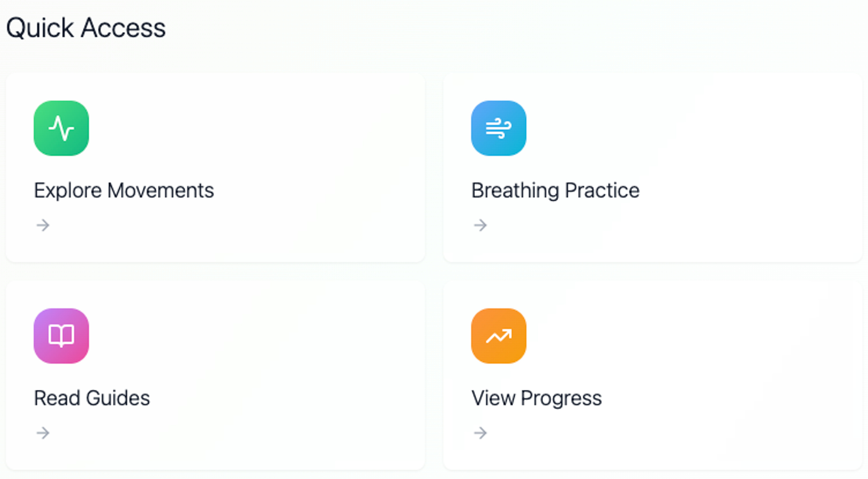Viewport: 868px width, 479px height.
Task: Select the Read Guides label
Action: (x=92, y=398)
